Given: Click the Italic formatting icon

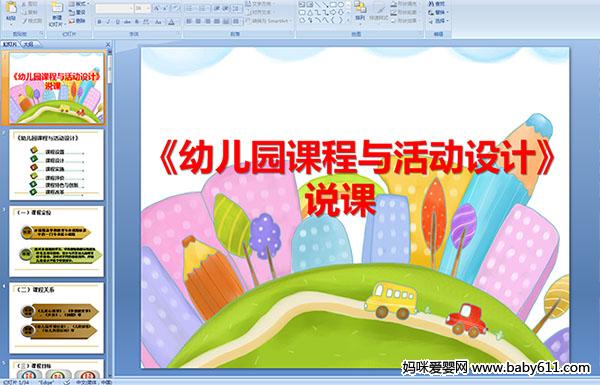Looking at the screenshot, I should pyautogui.click(x=108, y=22).
